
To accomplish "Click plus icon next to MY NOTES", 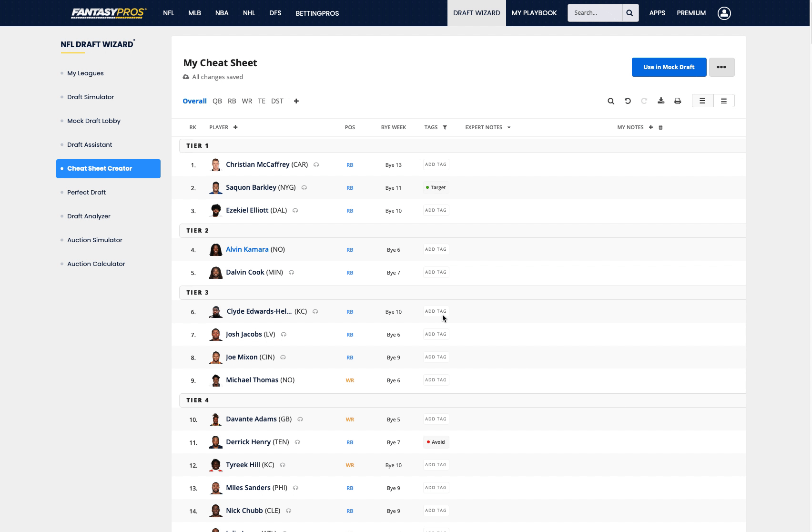I will pyautogui.click(x=651, y=127).
